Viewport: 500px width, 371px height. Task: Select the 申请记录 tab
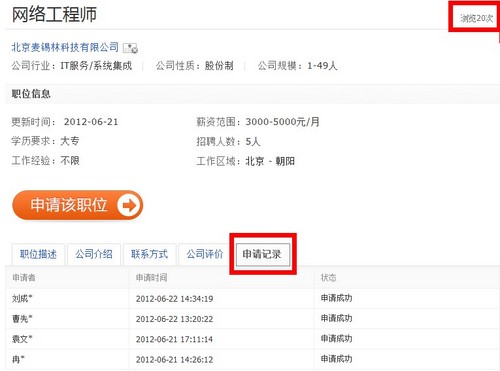click(262, 254)
